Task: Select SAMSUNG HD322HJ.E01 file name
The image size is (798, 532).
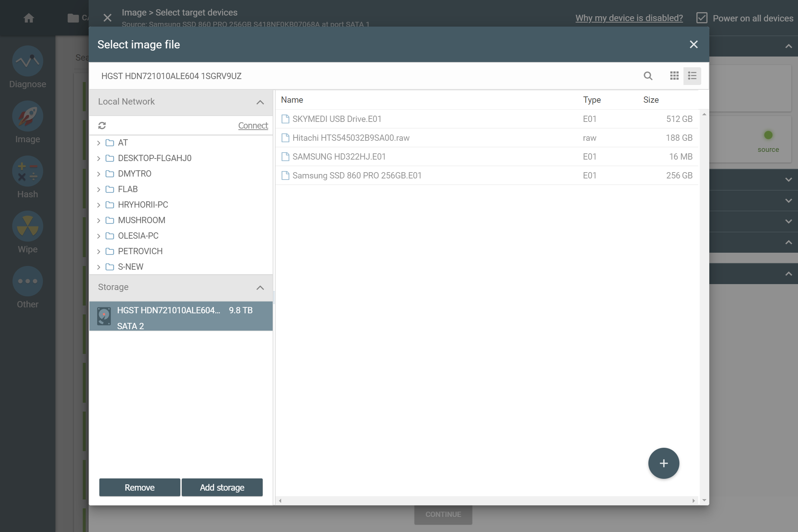Action: click(x=339, y=157)
